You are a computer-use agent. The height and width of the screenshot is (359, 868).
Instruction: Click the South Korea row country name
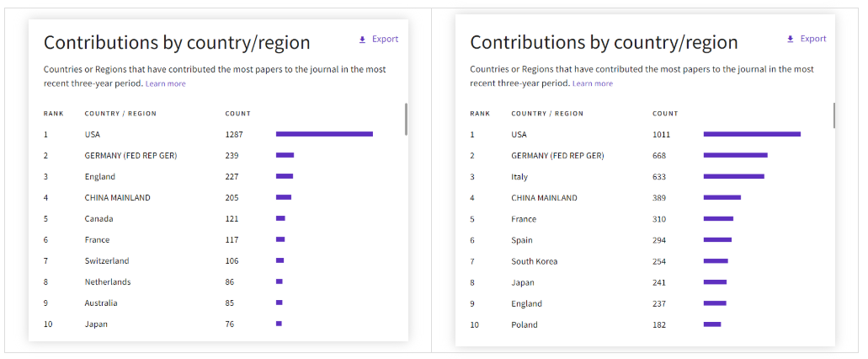(534, 261)
